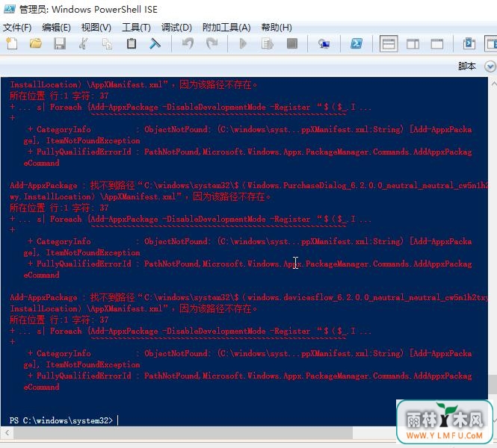Show the command window icon
The width and height of the screenshot is (497, 448).
pos(469,43)
